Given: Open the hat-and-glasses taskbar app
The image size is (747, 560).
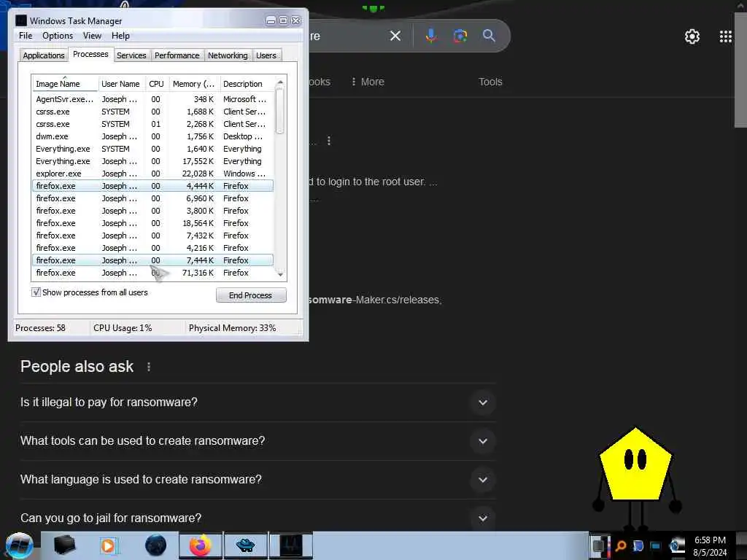Looking at the screenshot, I should point(246,545).
